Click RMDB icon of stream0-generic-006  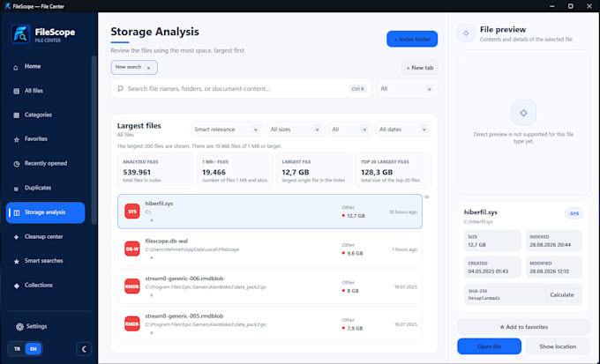click(132, 286)
